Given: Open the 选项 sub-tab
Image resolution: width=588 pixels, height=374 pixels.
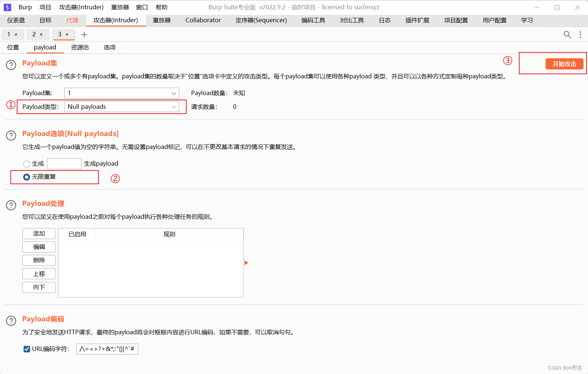Looking at the screenshot, I should coord(110,48).
